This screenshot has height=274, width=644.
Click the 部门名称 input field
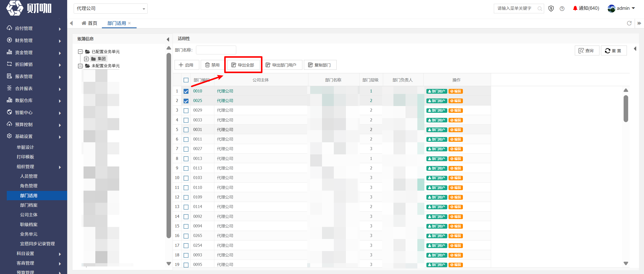(216, 50)
